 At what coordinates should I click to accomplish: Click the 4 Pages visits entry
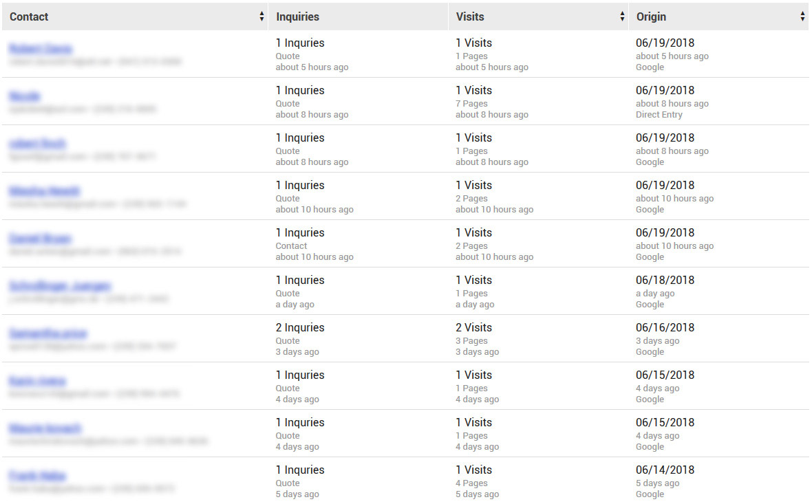[x=471, y=483]
